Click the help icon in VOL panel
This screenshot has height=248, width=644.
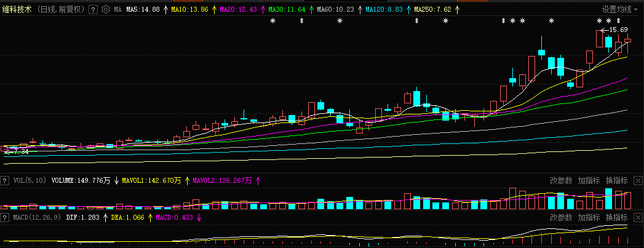coord(5,180)
